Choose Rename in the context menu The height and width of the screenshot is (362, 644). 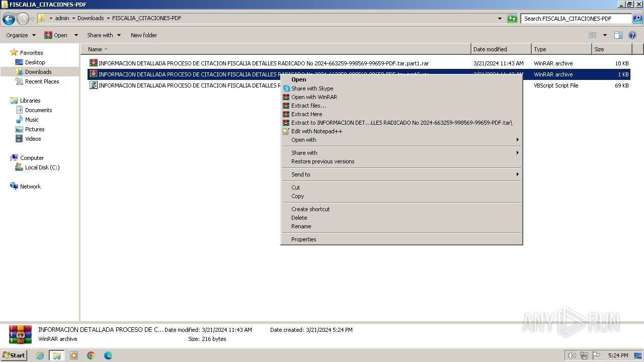[401, 226]
